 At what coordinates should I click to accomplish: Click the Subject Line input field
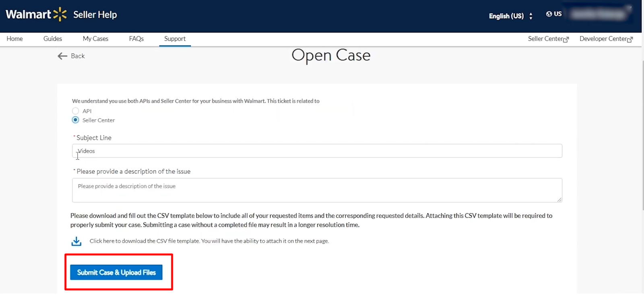[x=317, y=151]
